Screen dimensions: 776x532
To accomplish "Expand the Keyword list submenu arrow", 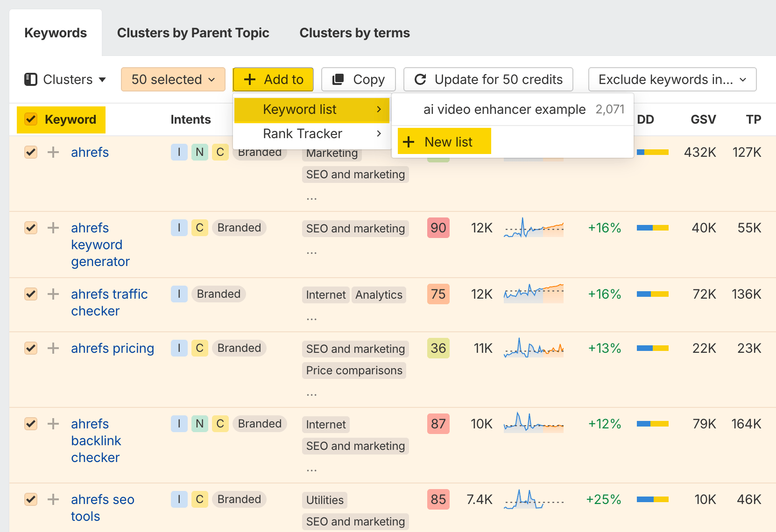I will [379, 109].
